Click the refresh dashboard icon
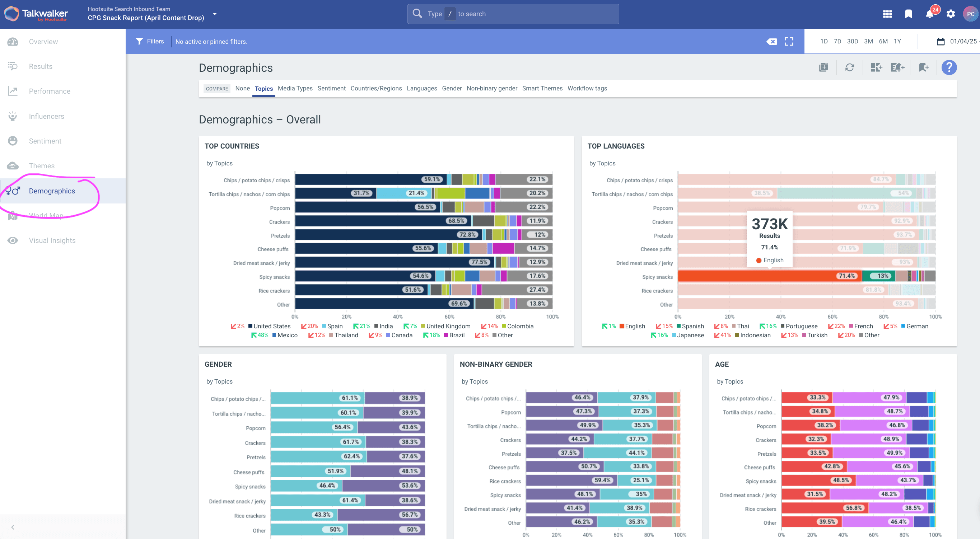The image size is (980, 539). (x=849, y=68)
